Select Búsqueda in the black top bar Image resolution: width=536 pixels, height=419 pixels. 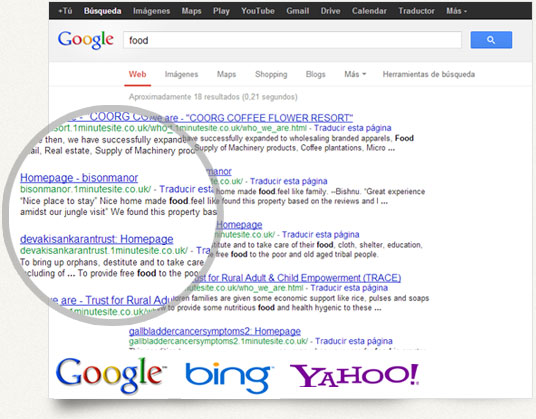[x=103, y=11]
